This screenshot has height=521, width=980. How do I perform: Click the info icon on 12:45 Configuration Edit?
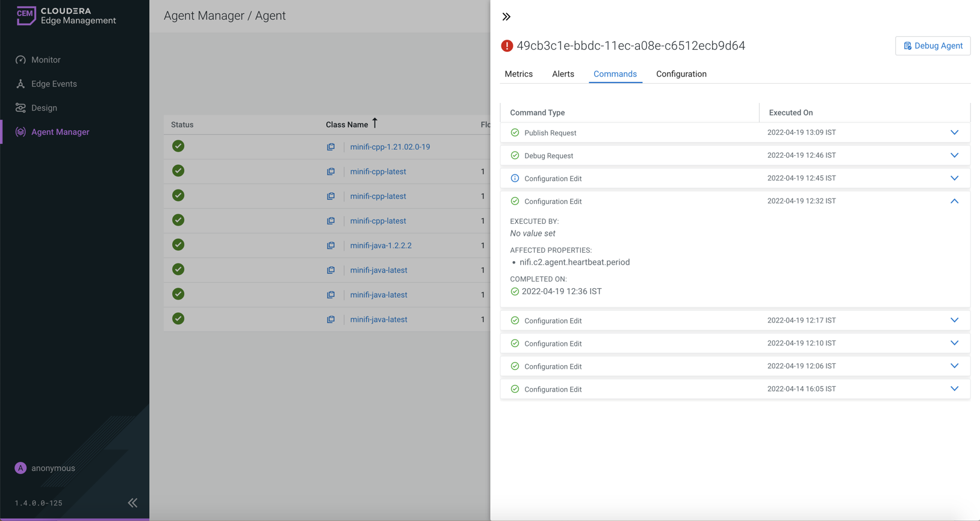pyautogui.click(x=515, y=178)
